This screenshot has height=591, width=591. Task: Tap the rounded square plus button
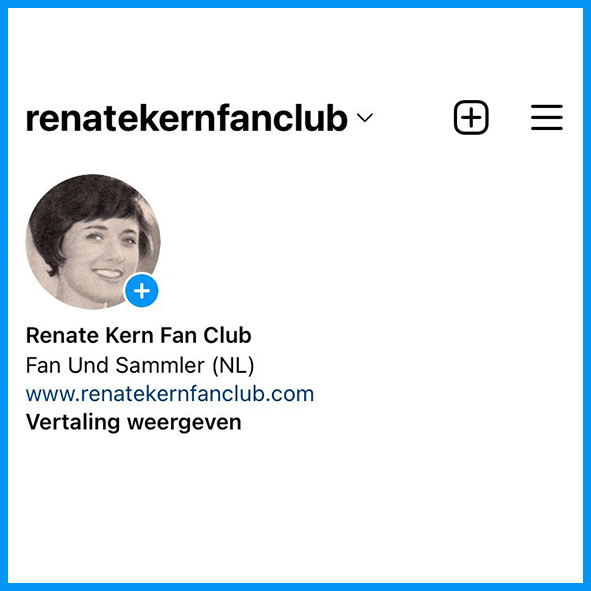(x=471, y=117)
